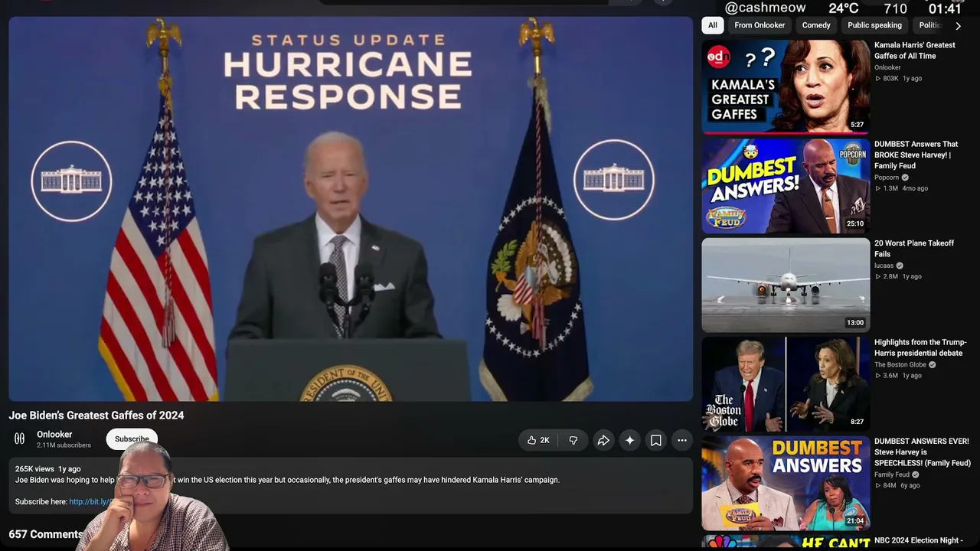Open Steve Harvey Speechless 21:04 thumbnail
This screenshot has height=551, width=980.
(x=786, y=483)
